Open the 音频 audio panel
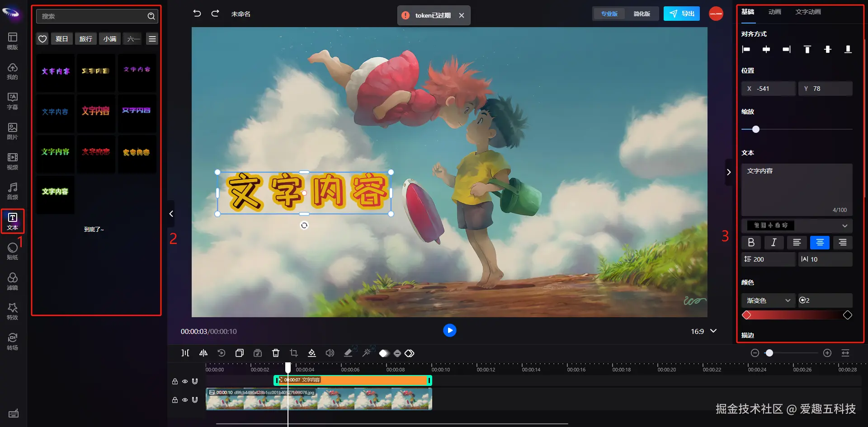868x427 pixels. point(13,191)
